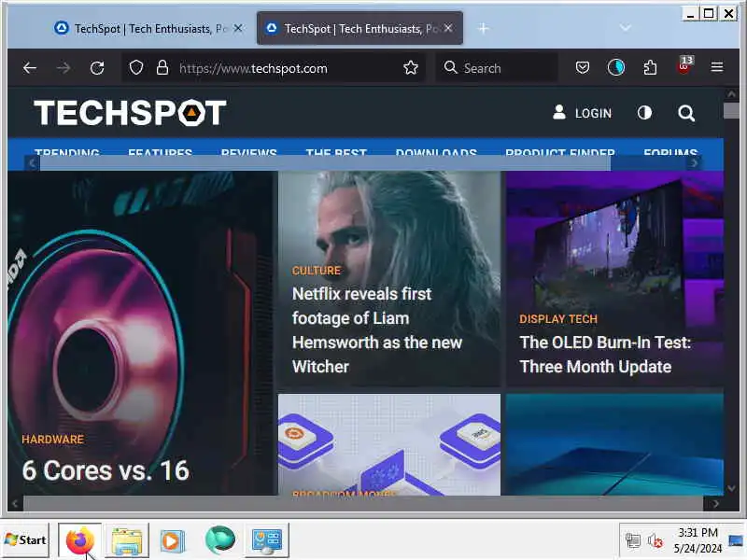Open the blue laptop article thumbnail

click(614, 444)
